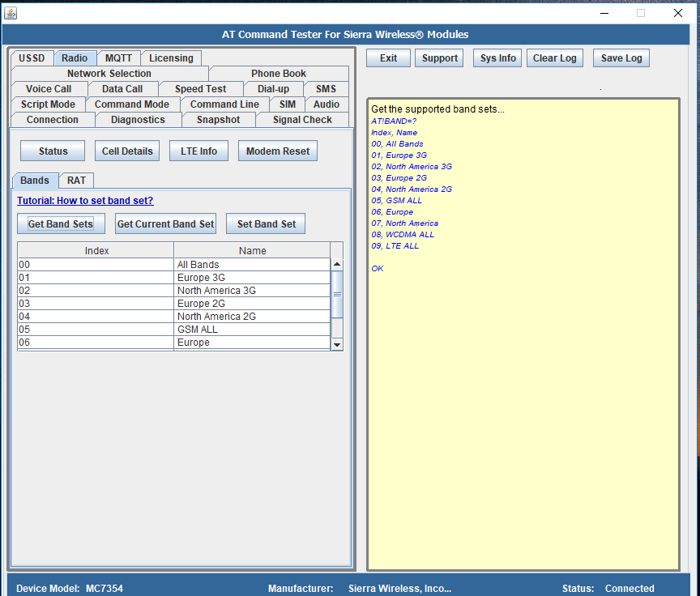Open Sys Info
The width and height of the screenshot is (700, 596).
pos(497,58)
